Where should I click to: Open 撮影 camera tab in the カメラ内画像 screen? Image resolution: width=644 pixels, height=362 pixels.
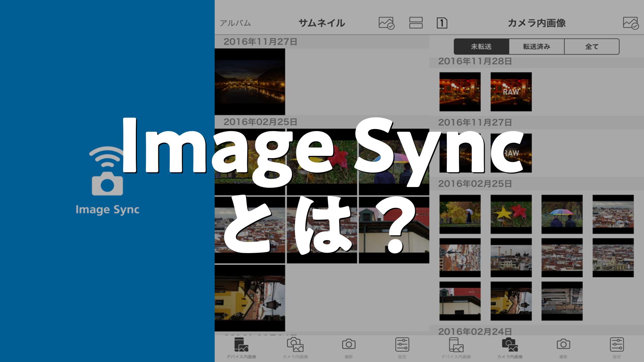(x=563, y=348)
